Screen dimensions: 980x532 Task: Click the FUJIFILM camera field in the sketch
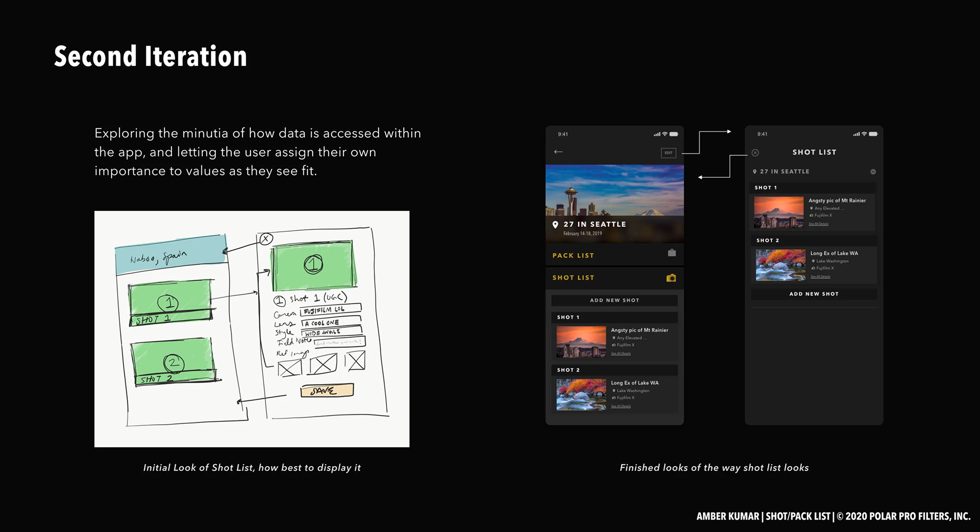(330, 310)
